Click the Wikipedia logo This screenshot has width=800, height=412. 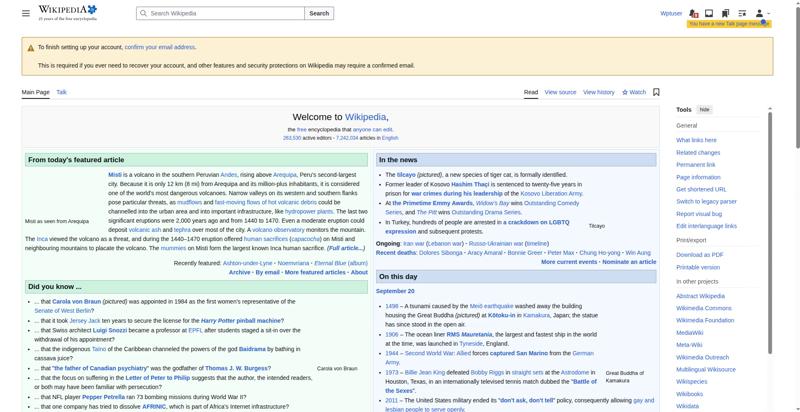pos(67,13)
